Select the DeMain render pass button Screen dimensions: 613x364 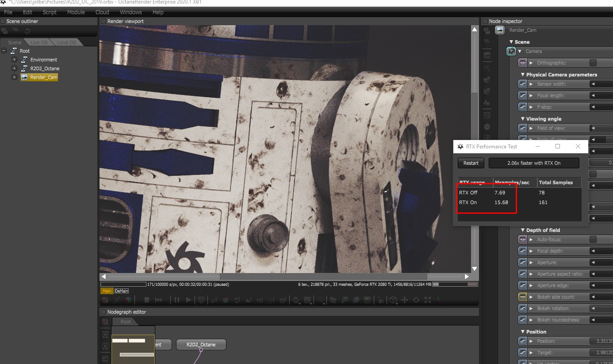click(x=122, y=291)
